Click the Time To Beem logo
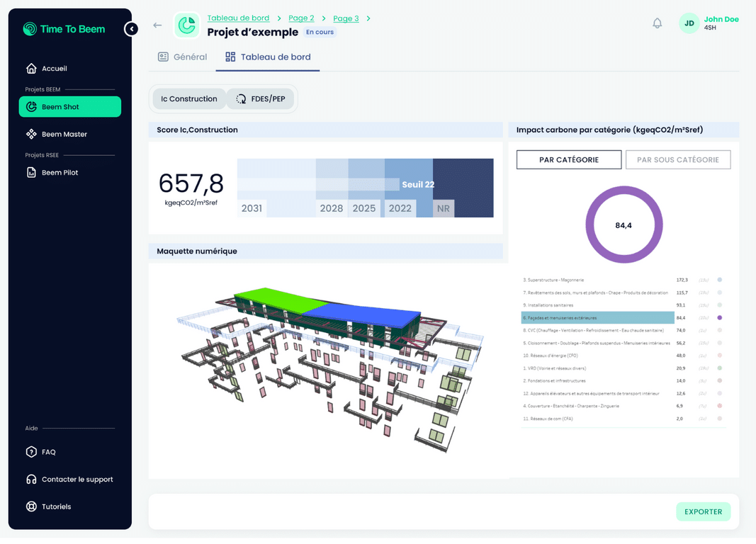The height and width of the screenshot is (544, 756). coord(64,29)
